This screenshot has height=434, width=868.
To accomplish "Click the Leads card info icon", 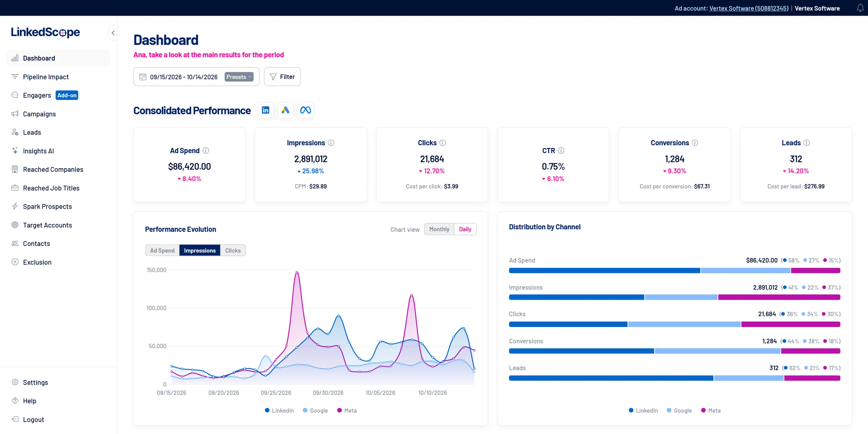I will pos(807,143).
